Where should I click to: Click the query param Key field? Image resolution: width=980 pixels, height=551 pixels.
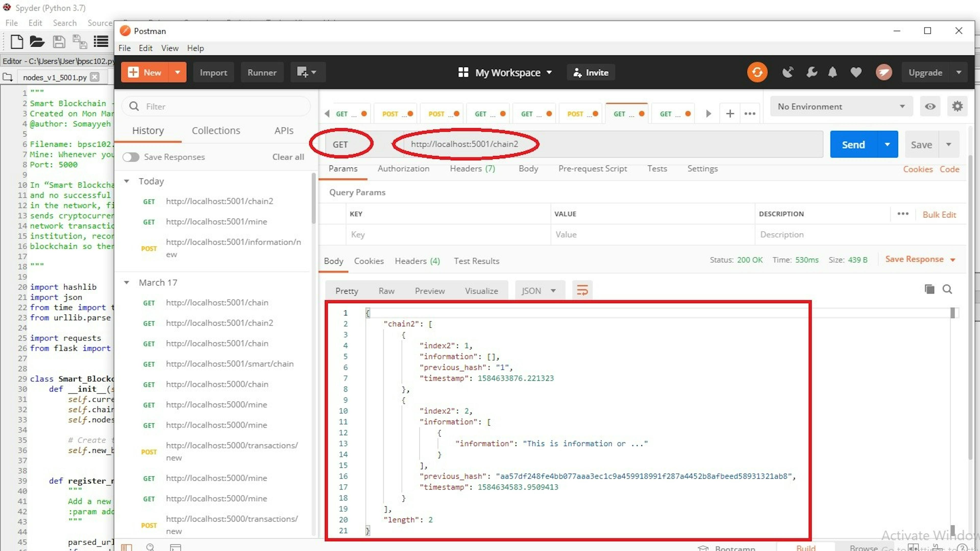[x=448, y=234]
